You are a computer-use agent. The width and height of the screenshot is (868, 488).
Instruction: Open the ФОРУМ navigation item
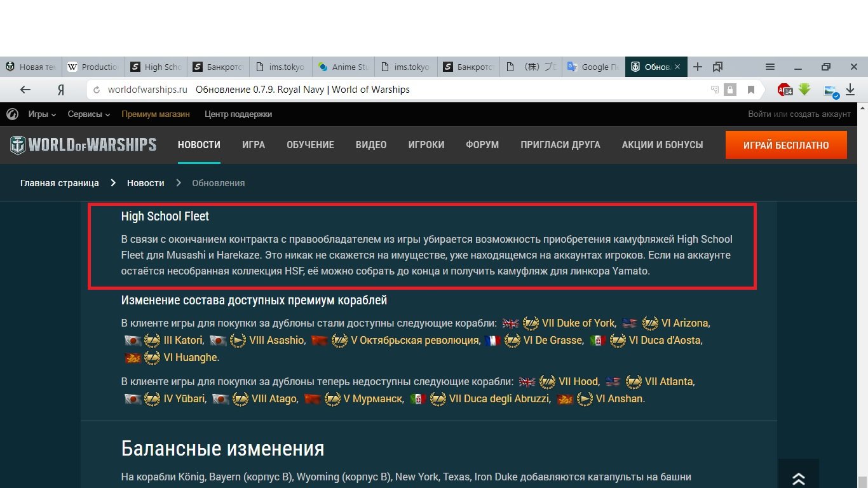point(482,145)
